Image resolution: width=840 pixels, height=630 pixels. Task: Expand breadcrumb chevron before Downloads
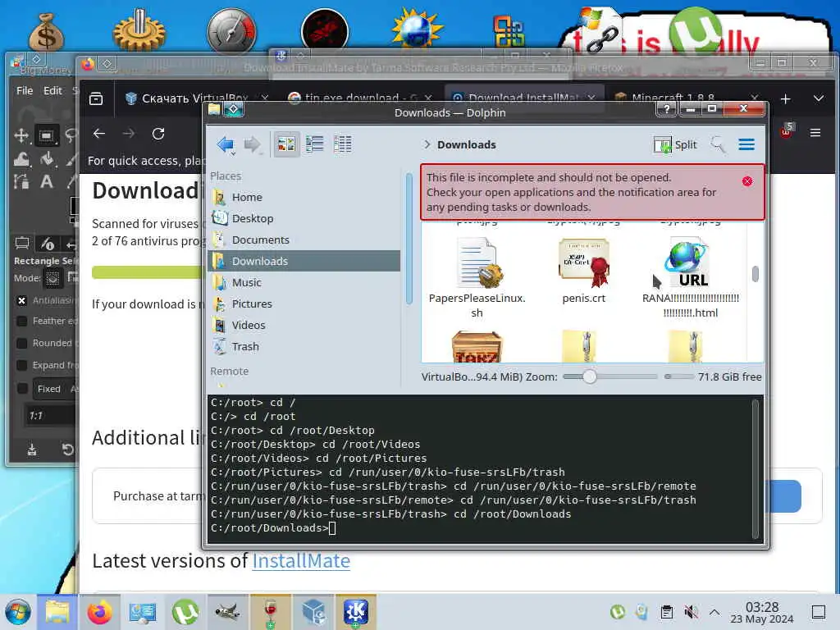coord(427,144)
